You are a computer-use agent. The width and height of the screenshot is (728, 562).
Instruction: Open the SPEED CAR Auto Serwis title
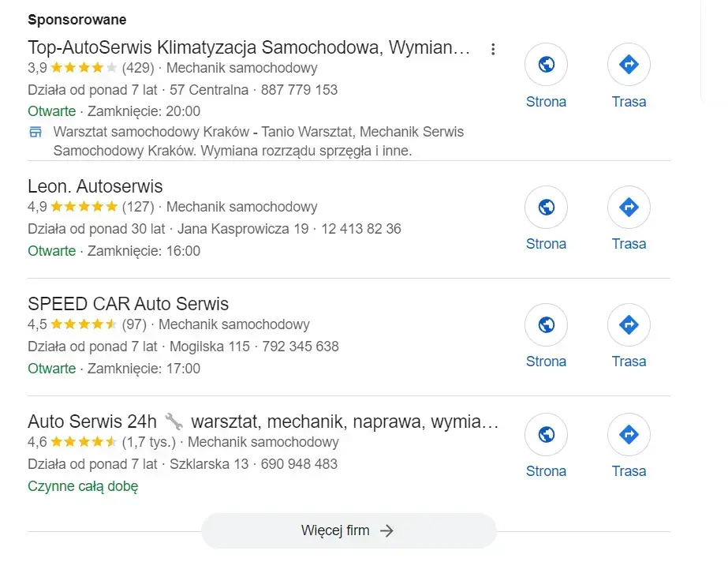point(128,304)
